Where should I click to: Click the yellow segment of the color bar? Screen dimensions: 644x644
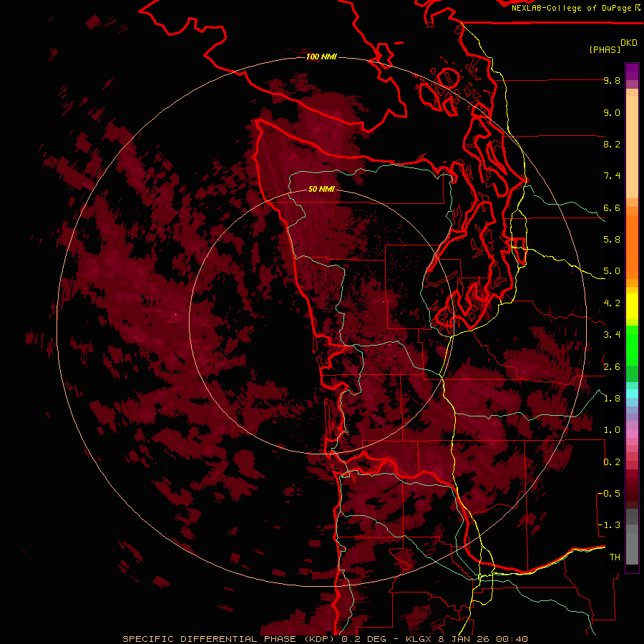click(632, 306)
